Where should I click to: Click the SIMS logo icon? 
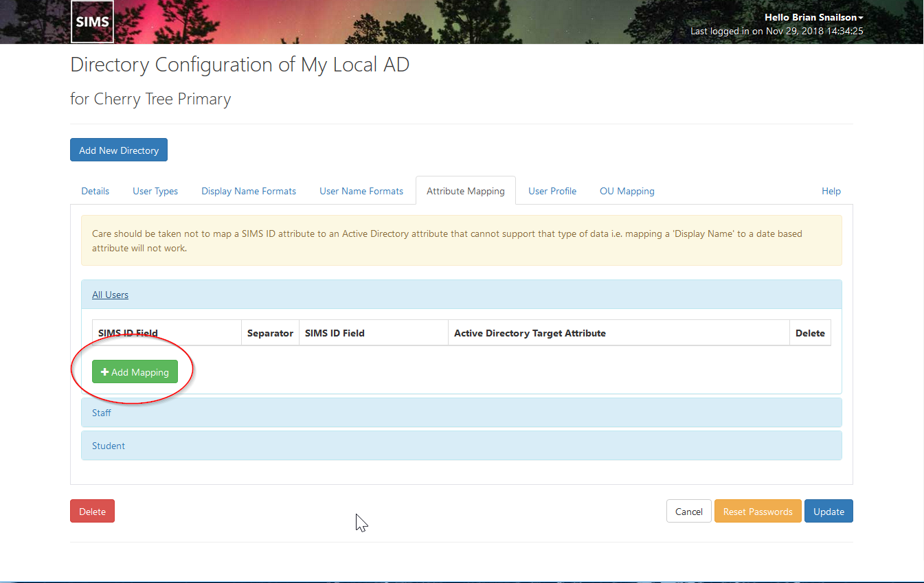pyautogui.click(x=92, y=21)
